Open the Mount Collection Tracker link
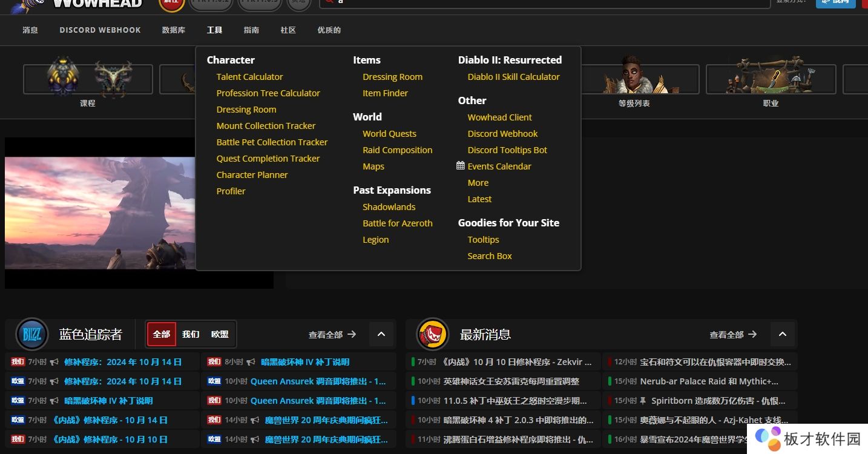Viewport: 868px width, 454px height. [266, 126]
